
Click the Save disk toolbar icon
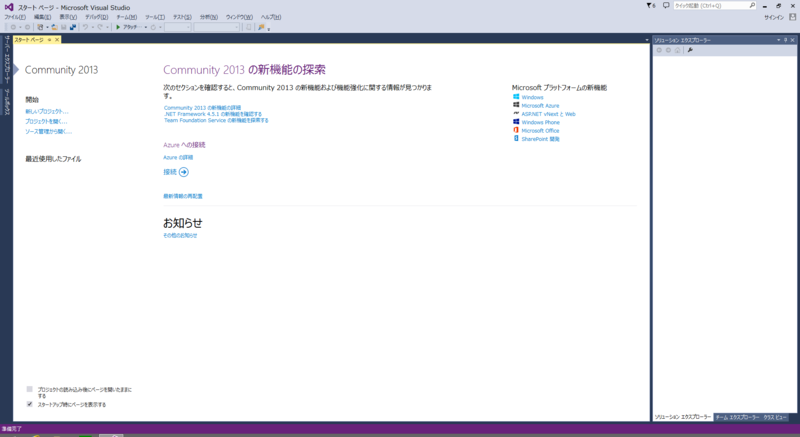(x=64, y=27)
